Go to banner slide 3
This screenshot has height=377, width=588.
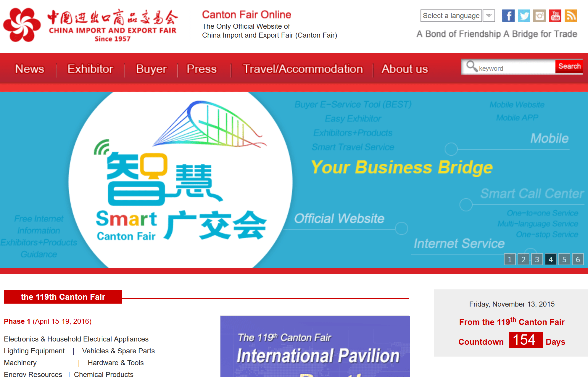tap(537, 260)
